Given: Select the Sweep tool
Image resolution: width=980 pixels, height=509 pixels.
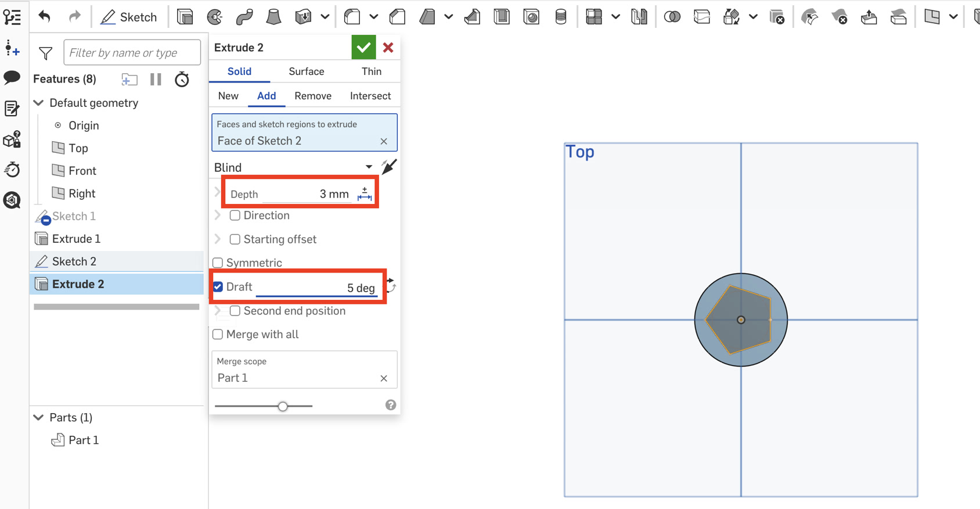Looking at the screenshot, I should pyautogui.click(x=244, y=17).
